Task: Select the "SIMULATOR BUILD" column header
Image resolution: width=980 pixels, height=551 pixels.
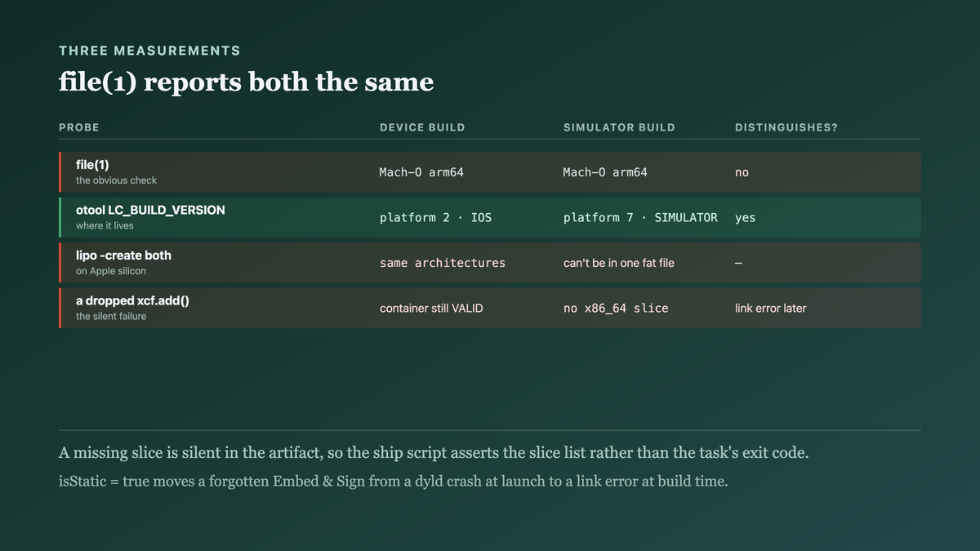Action: [x=619, y=127]
